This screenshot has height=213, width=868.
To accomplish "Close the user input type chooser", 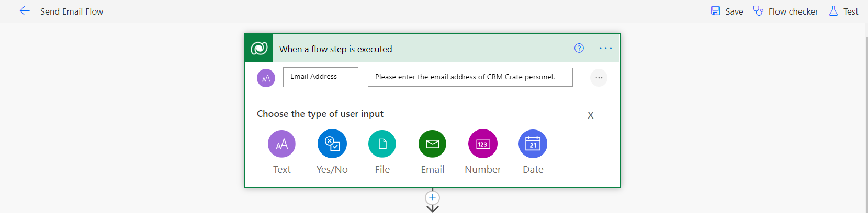I will pyautogui.click(x=590, y=115).
